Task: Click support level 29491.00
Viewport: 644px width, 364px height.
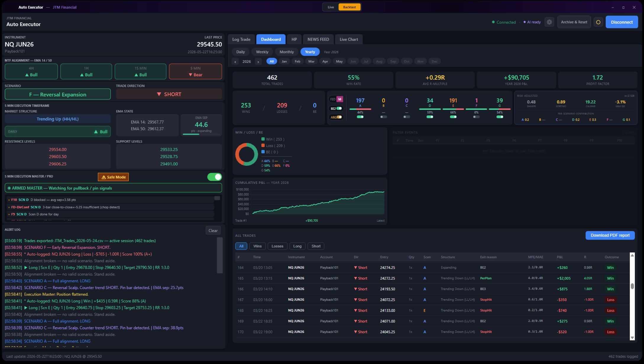Action: point(169,164)
